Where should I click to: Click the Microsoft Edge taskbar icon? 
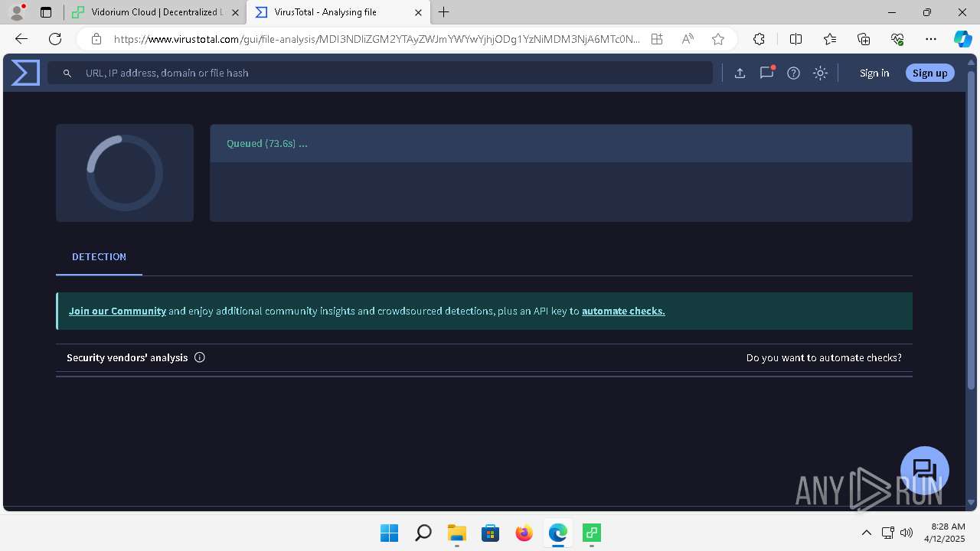coord(557,533)
